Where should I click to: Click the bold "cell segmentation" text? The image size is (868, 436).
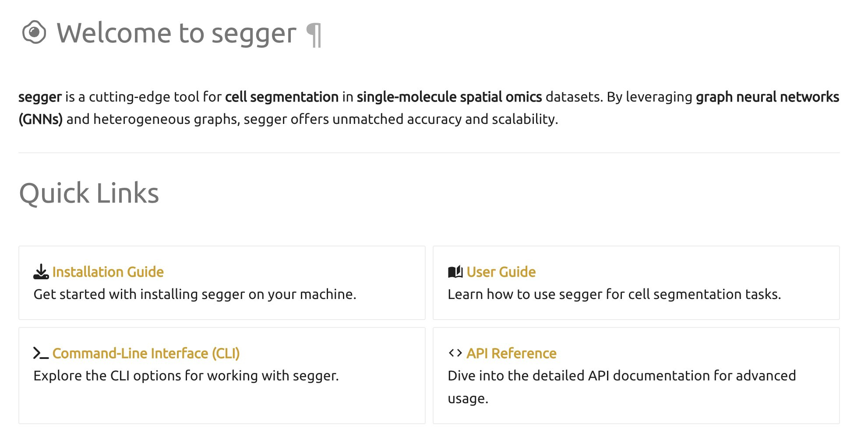click(282, 97)
